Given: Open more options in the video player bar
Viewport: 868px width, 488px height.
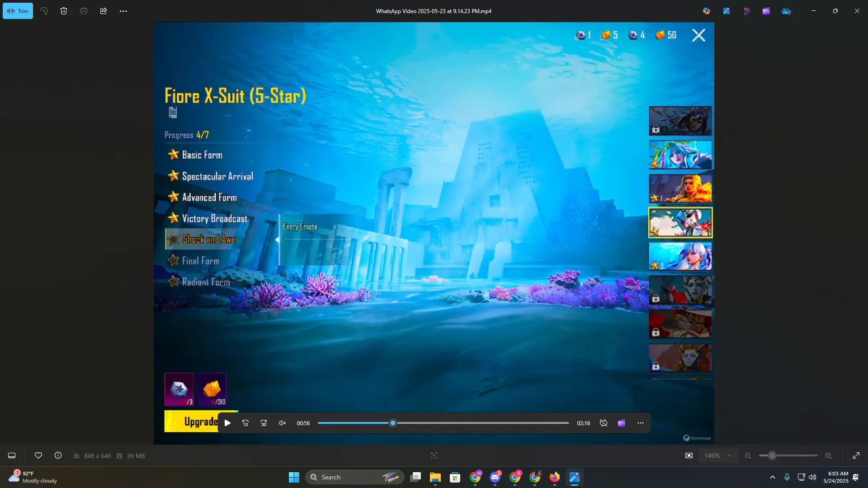Looking at the screenshot, I should (x=641, y=423).
